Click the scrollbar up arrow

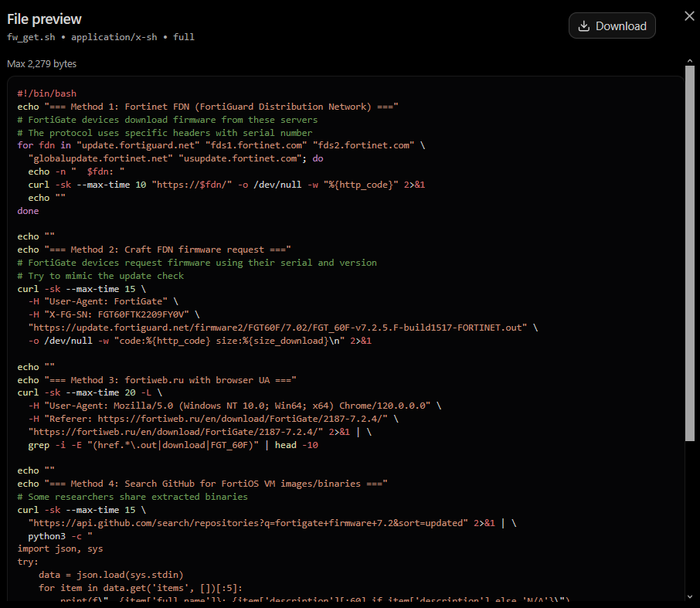point(690,61)
